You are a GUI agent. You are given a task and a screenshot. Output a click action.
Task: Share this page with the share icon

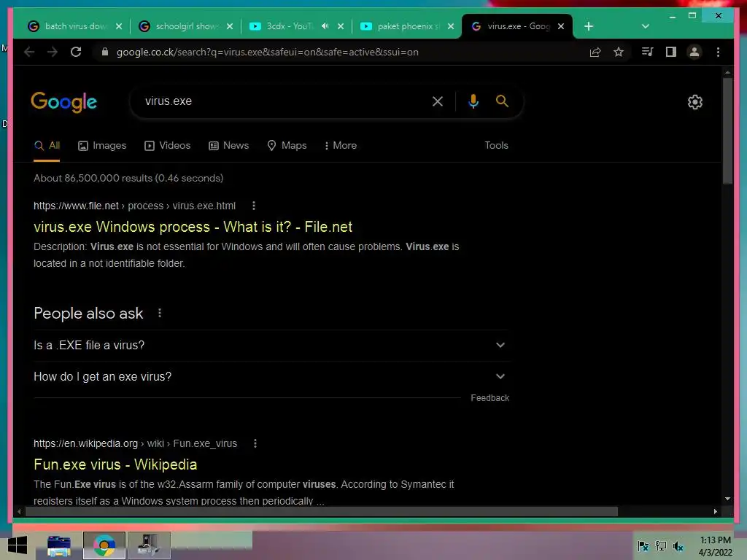coord(595,52)
